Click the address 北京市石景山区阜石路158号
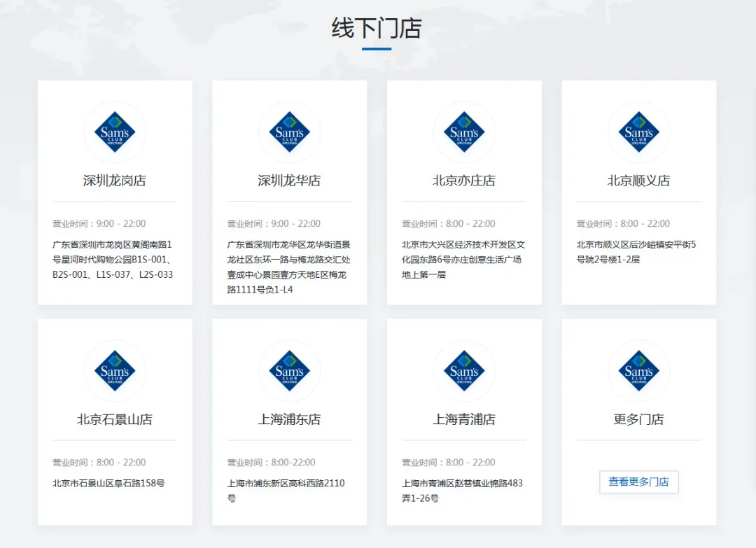Screen dimensions: 756x548 pyautogui.click(x=108, y=483)
